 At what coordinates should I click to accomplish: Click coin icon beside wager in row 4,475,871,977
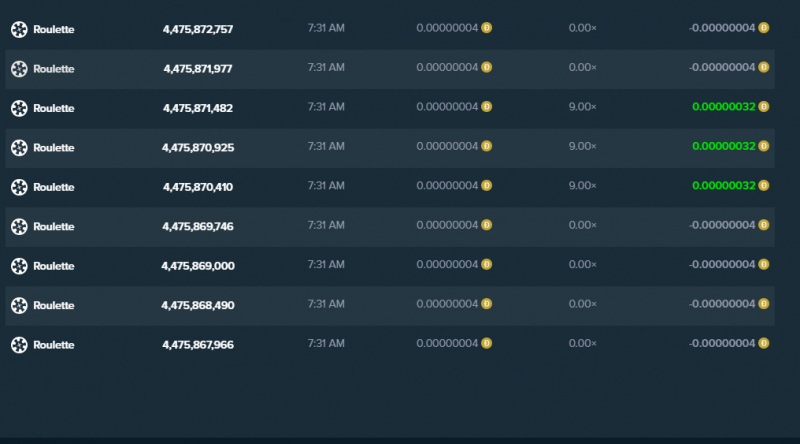pyautogui.click(x=487, y=67)
